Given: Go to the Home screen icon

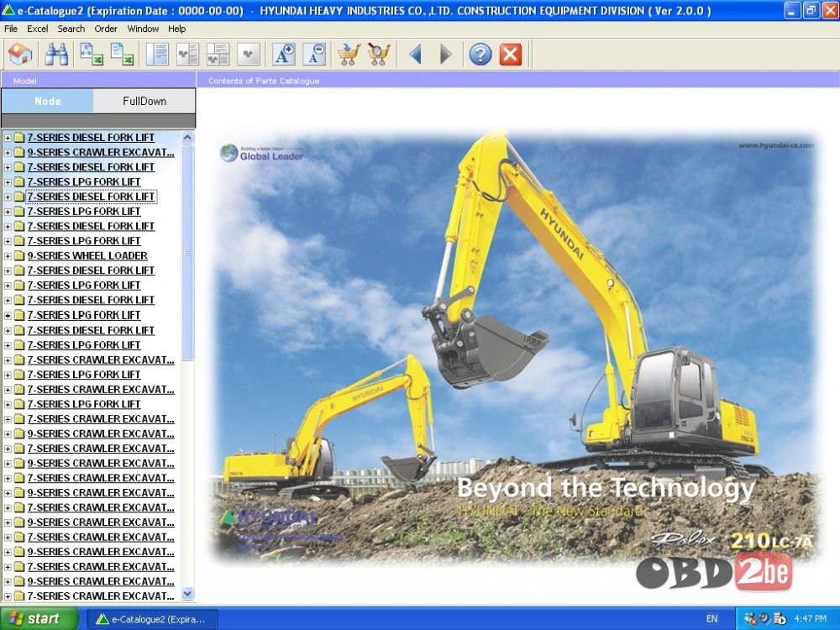Looking at the screenshot, I should [x=20, y=54].
